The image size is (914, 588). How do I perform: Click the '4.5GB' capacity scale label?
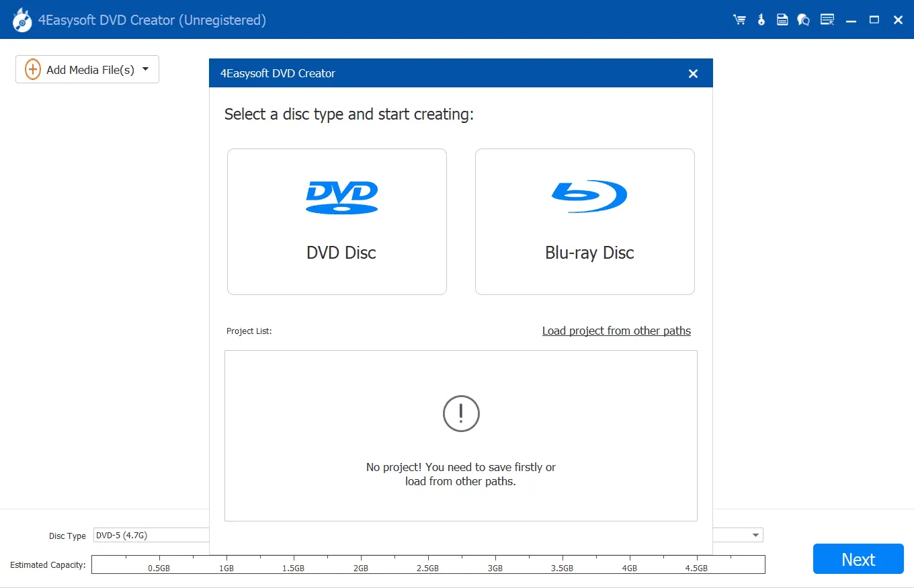point(696,568)
